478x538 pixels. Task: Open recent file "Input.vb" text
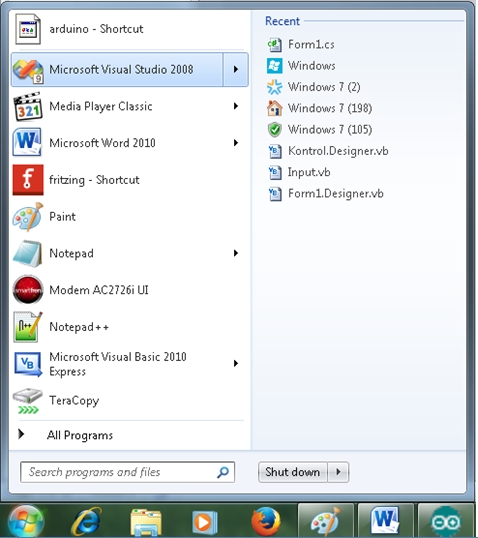[309, 172]
